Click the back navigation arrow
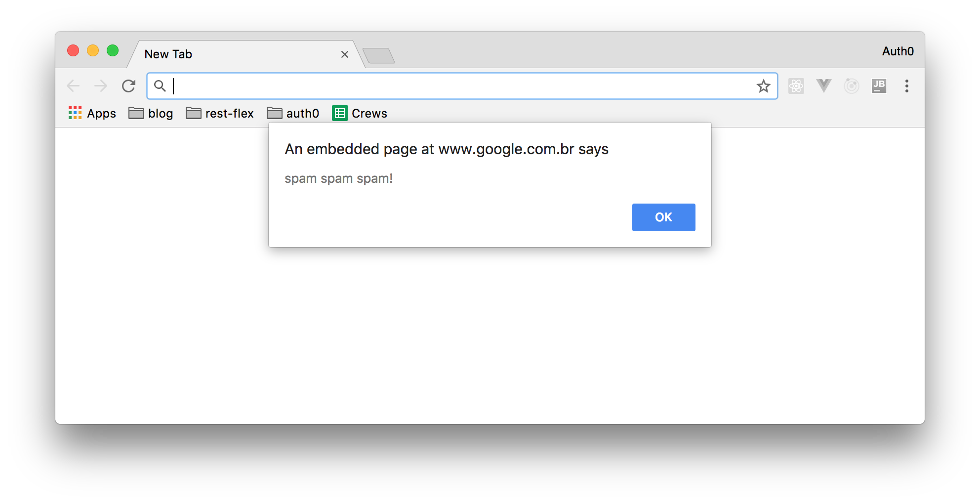The width and height of the screenshot is (980, 503). (73, 86)
